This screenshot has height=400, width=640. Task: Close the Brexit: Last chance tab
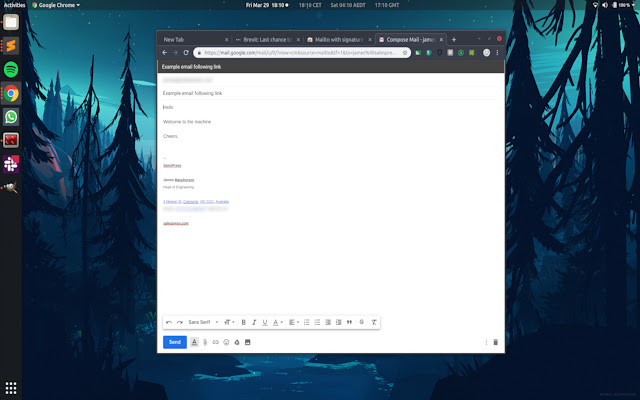[x=298, y=40]
